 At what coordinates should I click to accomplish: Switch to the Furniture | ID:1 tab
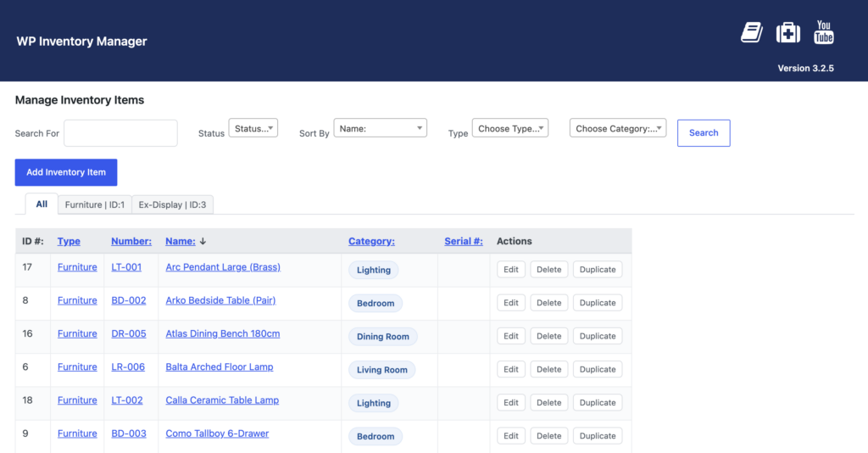(95, 204)
